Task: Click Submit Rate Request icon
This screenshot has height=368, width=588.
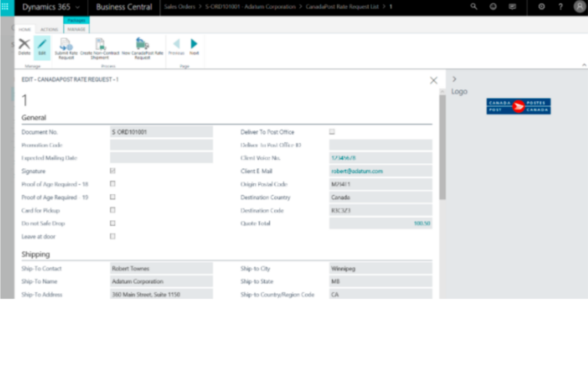Action: [66, 44]
